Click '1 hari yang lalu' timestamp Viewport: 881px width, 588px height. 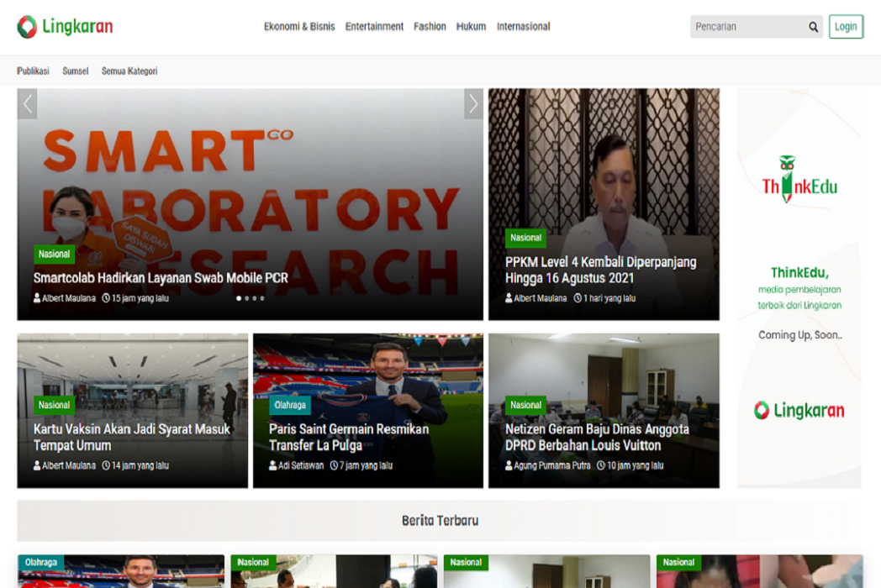point(604,298)
